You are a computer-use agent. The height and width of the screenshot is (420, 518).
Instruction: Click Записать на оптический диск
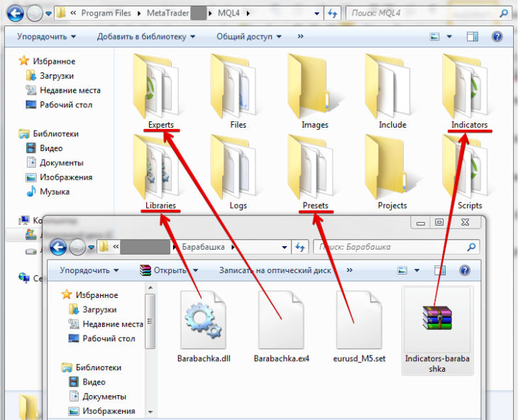[275, 270]
